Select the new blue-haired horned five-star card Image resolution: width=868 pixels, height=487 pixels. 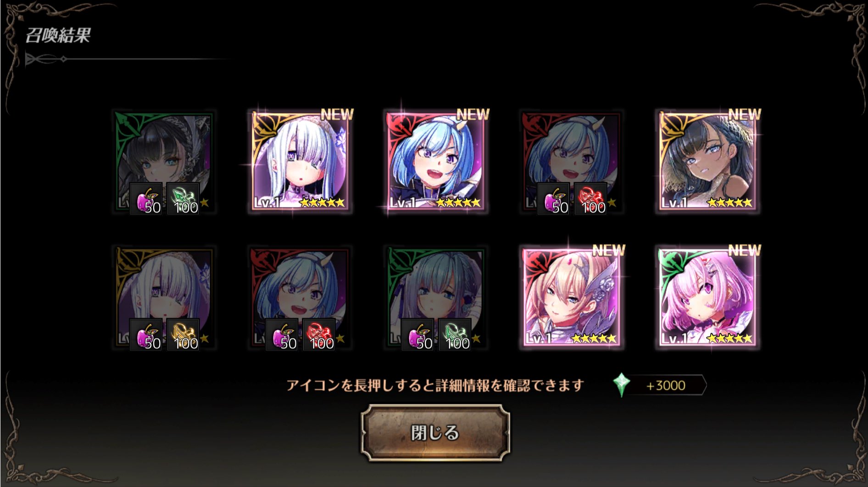[x=435, y=162]
